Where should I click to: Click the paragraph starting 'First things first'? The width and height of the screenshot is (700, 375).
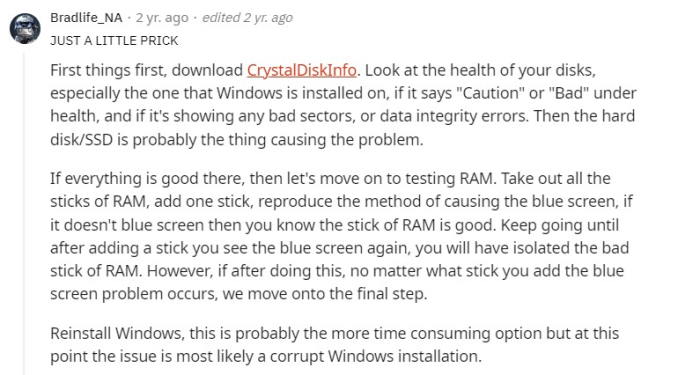point(343,105)
